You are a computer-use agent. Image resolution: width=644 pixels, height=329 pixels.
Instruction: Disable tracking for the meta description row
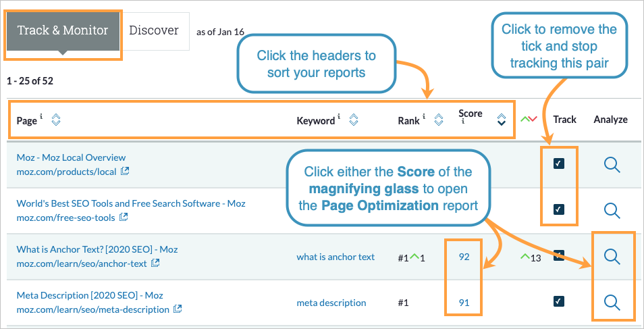[559, 301]
